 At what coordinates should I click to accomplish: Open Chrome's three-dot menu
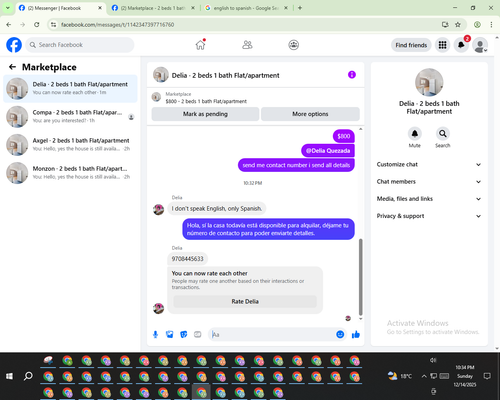(x=491, y=24)
